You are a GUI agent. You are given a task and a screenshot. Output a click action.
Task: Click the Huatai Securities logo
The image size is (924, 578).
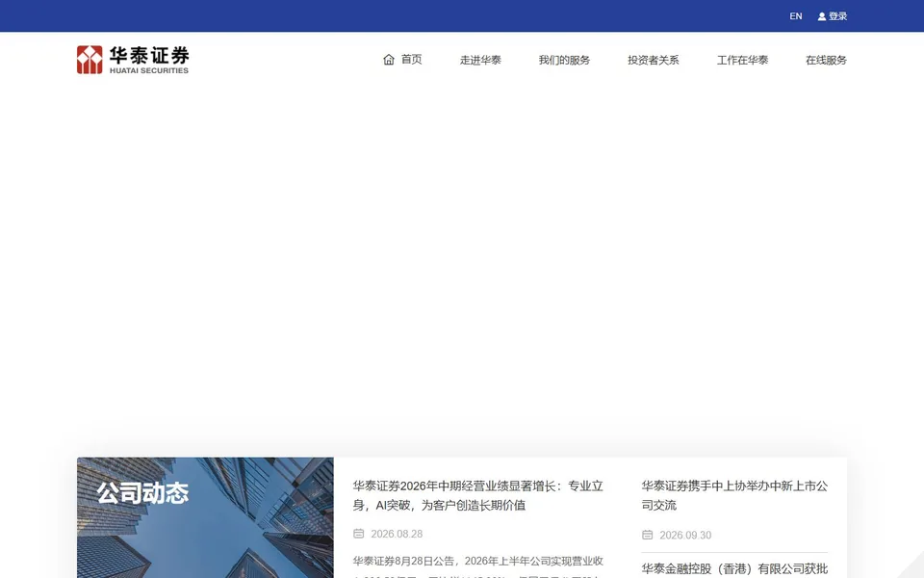click(133, 60)
